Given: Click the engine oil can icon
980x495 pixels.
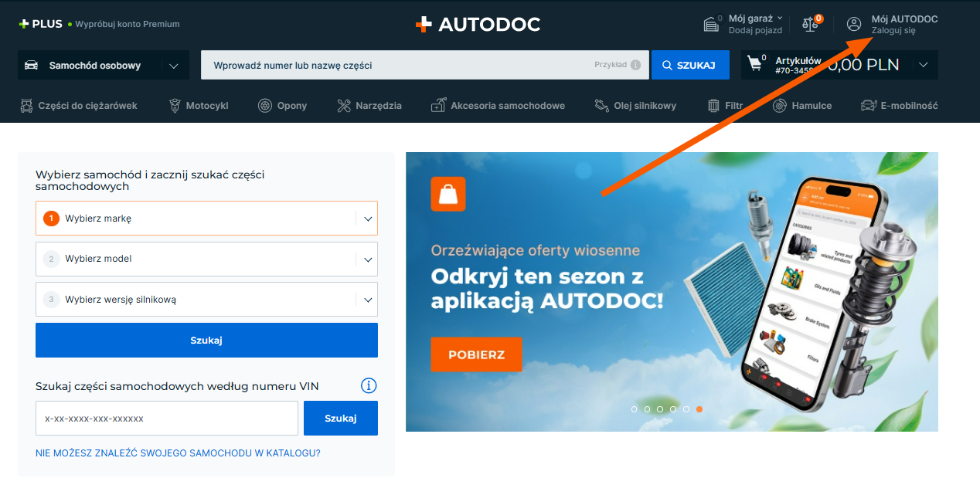Looking at the screenshot, I should coord(601,106).
